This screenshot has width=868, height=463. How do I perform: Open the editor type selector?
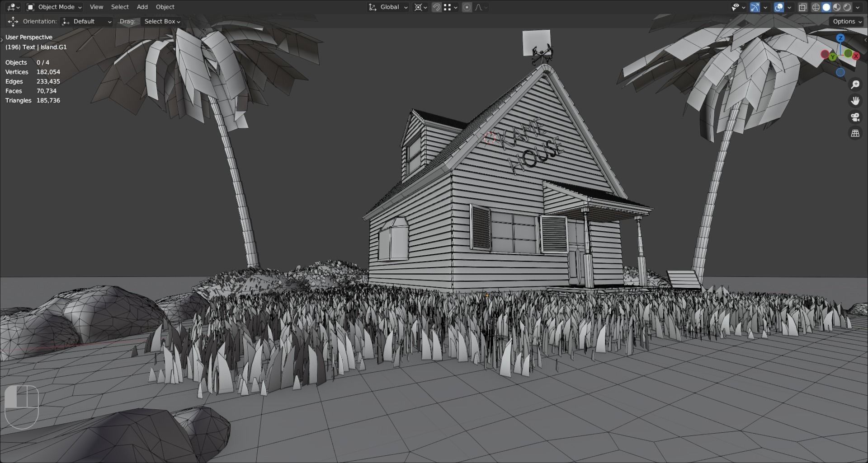tap(13, 7)
